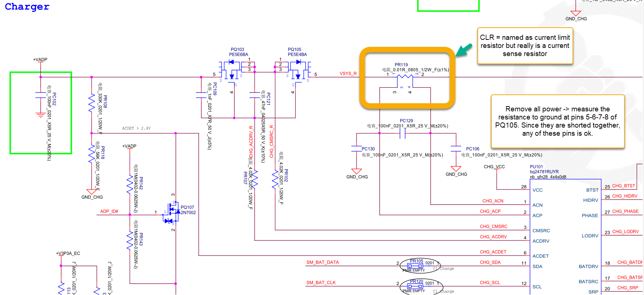Click the CHG_ACN net label
This screenshot has height=295, width=644.
point(493,201)
